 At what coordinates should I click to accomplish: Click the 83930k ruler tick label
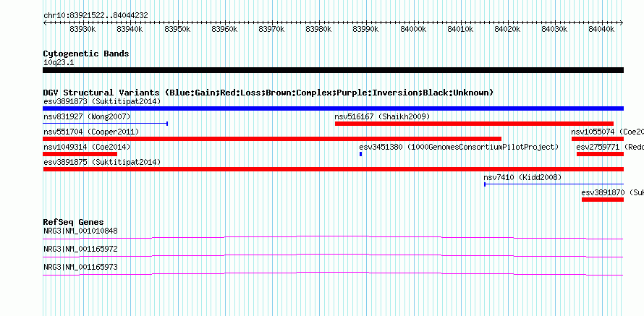pos(82,29)
